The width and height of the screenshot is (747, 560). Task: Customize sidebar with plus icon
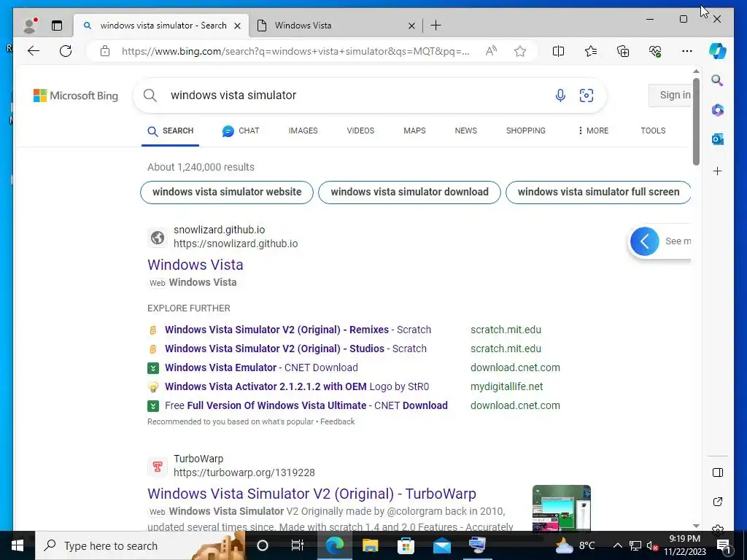pyautogui.click(x=718, y=171)
